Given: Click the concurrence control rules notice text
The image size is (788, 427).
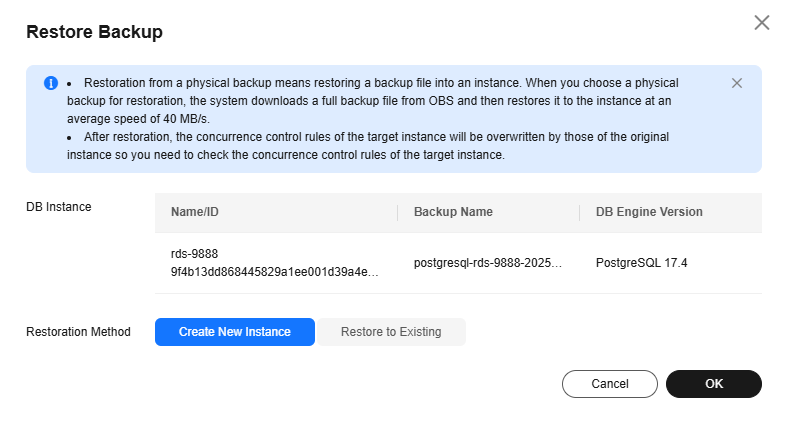Looking at the screenshot, I should point(368,146).
